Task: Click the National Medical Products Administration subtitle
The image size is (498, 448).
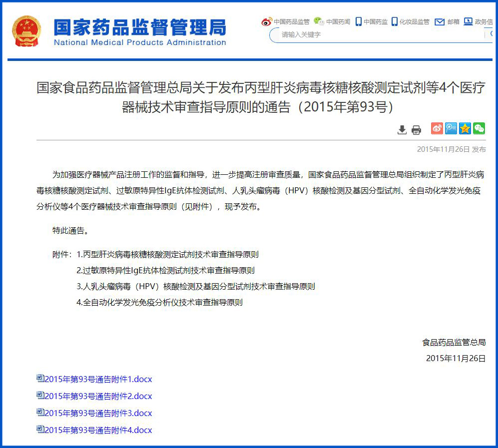Action: [x=140, y=42]
